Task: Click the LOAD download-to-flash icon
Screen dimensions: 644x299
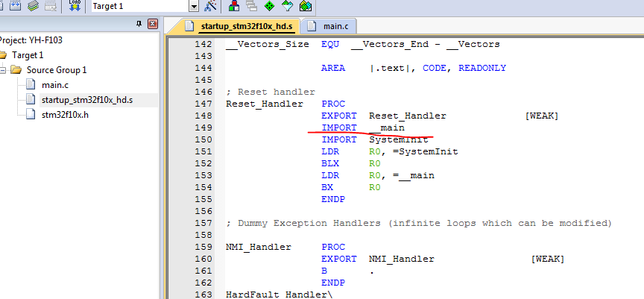Action: click(75, 5)
